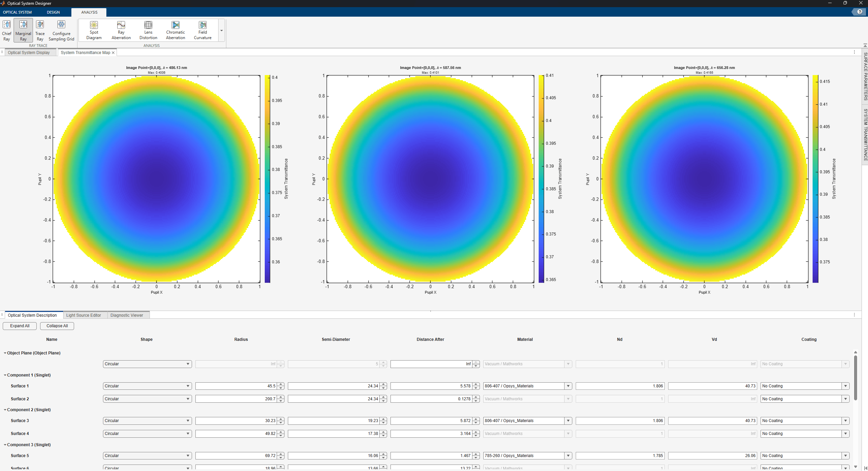Screen dimensions: 868x471
Task: Open Surface 1 shape dropdown
Action: click(x=147, y=386)
